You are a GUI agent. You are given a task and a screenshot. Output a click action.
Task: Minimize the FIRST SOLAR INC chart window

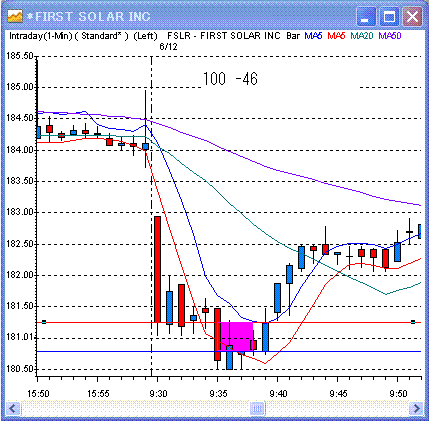tap(366, 16)
